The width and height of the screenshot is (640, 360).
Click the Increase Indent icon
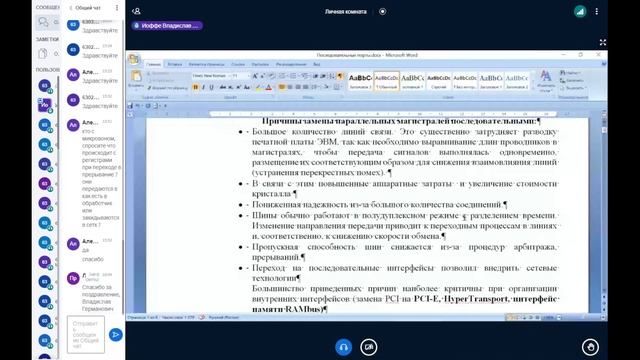click(x=323, y=76)
